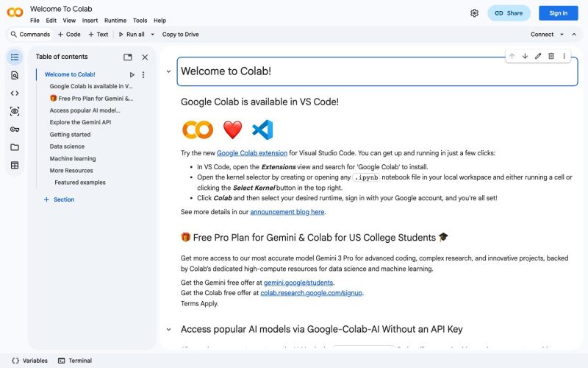Click the Connect button
Viewport: 588px width, 368px height.
pyautogui.click(x=542, y=34)
